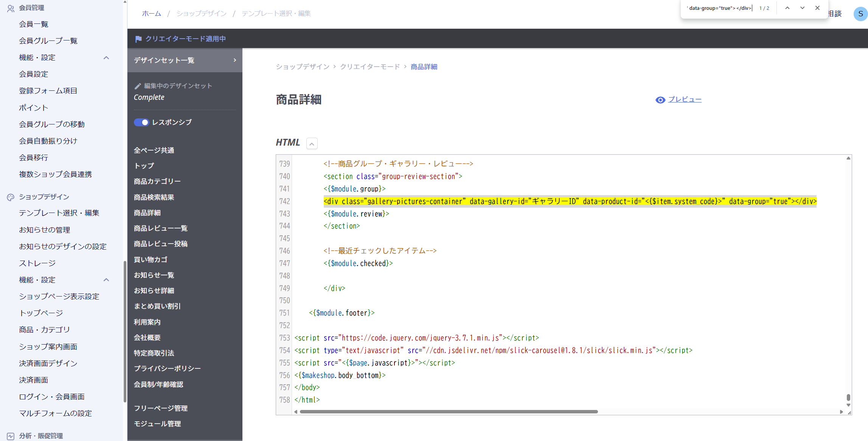Select プライバシーポリシー in design menu

(167, 369)
